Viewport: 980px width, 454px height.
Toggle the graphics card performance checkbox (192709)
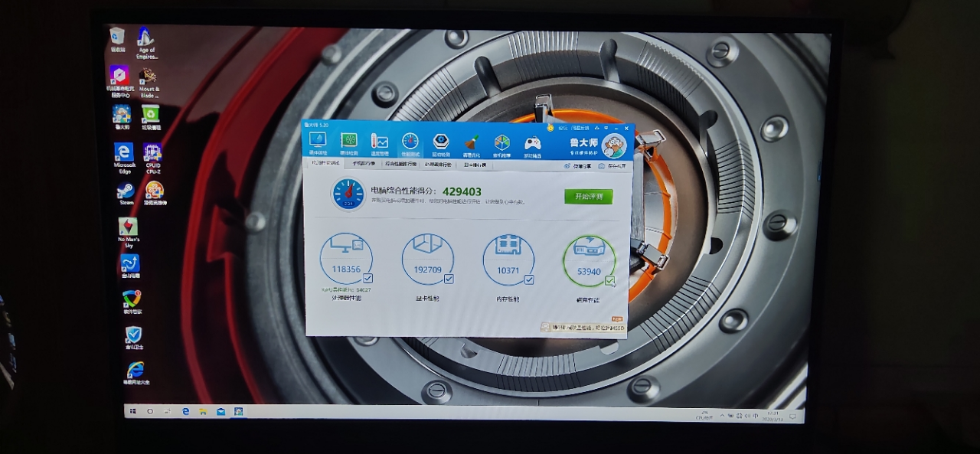449,279
